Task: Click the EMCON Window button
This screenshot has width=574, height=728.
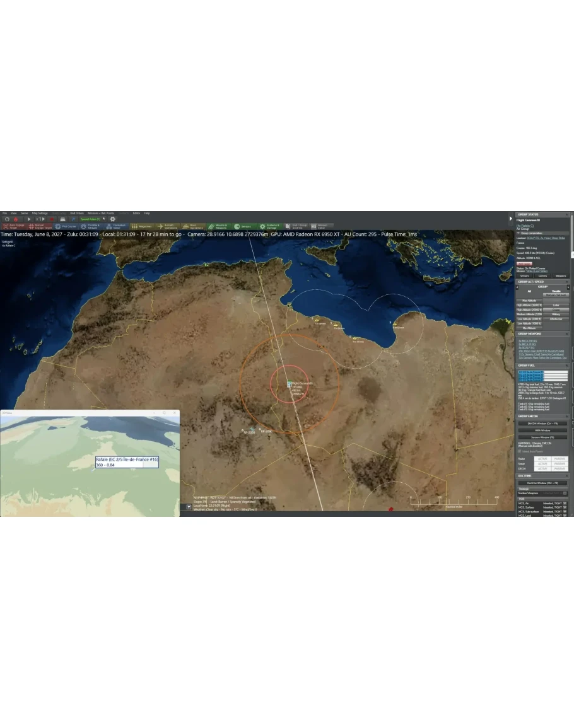Action: (542, 424)
